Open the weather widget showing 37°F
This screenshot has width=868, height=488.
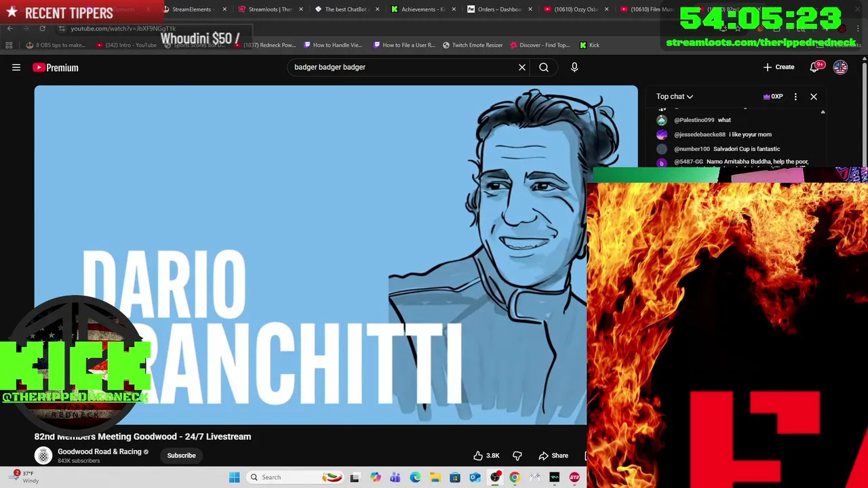point(26,477)
